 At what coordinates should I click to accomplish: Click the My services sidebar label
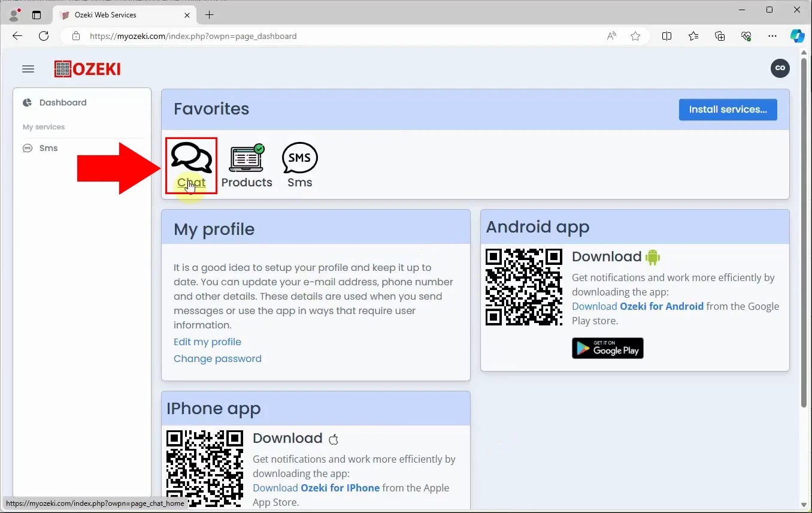tap(44, 127)
